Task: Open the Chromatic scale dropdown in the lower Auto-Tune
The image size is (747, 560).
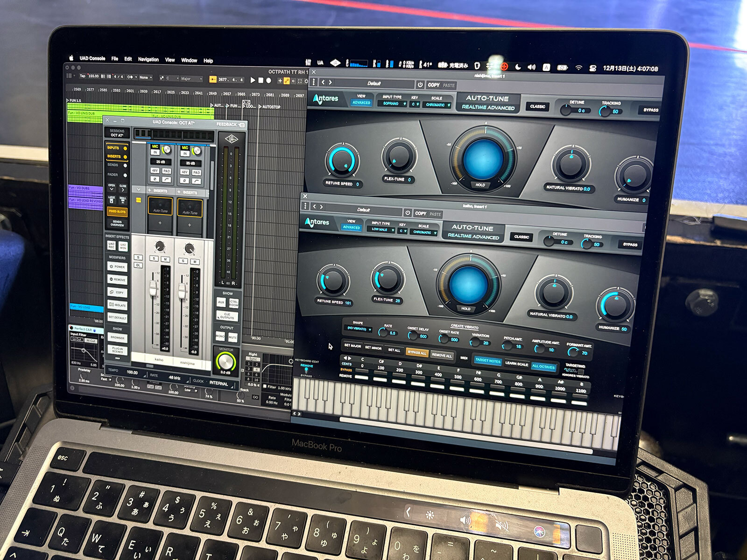Action: point(424,232)
